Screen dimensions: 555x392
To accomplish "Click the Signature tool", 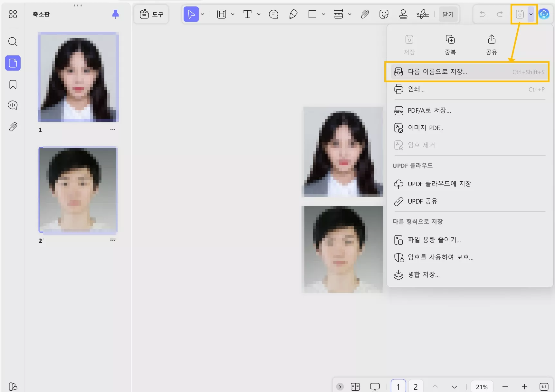I will tap(423, 14).
